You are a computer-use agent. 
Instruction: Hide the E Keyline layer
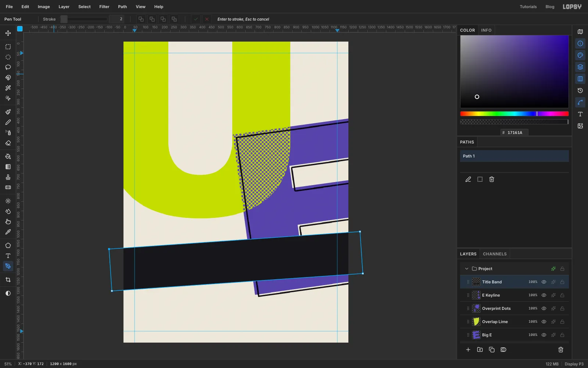pos(544,295)
